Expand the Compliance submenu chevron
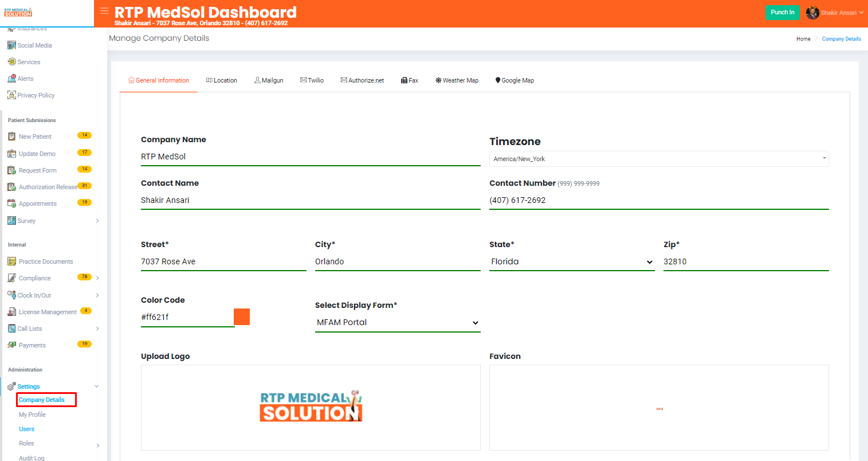This screenshot has width=868, height=461. click(x=97, y=278)
